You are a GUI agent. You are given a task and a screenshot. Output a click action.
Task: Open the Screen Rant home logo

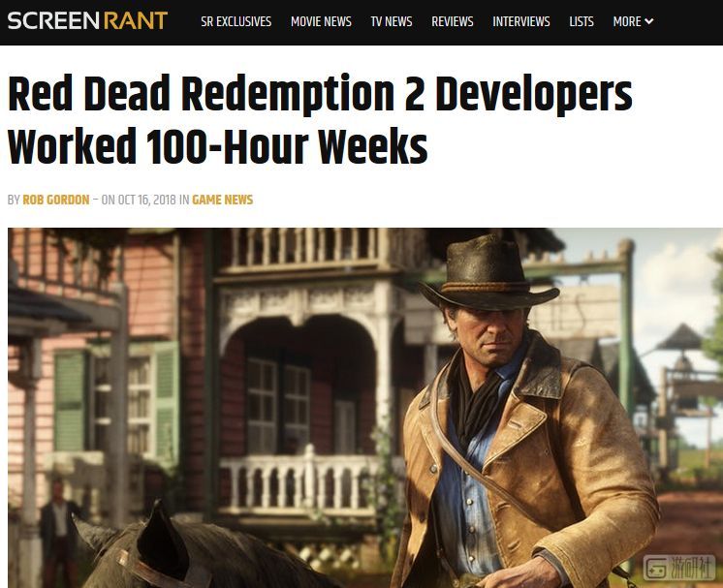87,21
